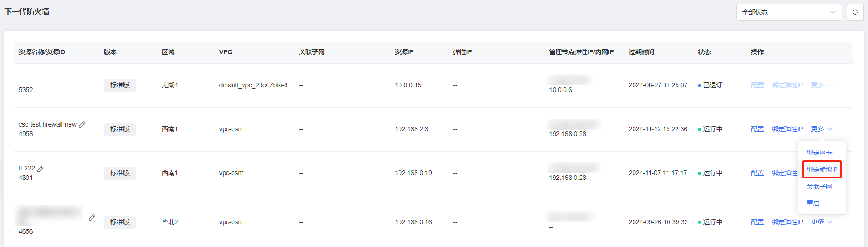
Task: Open the 全部状态 status filter dropdown
Action: (x=789, y=12)
